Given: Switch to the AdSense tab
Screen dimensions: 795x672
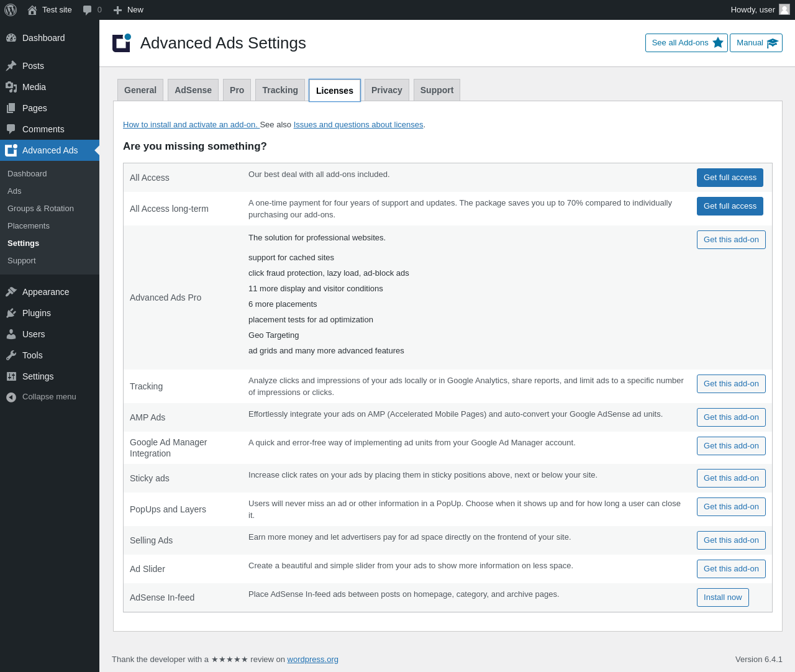Looking at the screenshot, I should 193,90.
